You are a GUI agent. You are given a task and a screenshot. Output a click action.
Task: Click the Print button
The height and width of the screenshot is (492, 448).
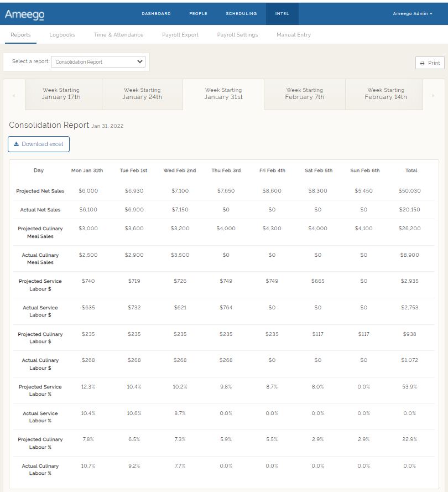click(429, 63)
